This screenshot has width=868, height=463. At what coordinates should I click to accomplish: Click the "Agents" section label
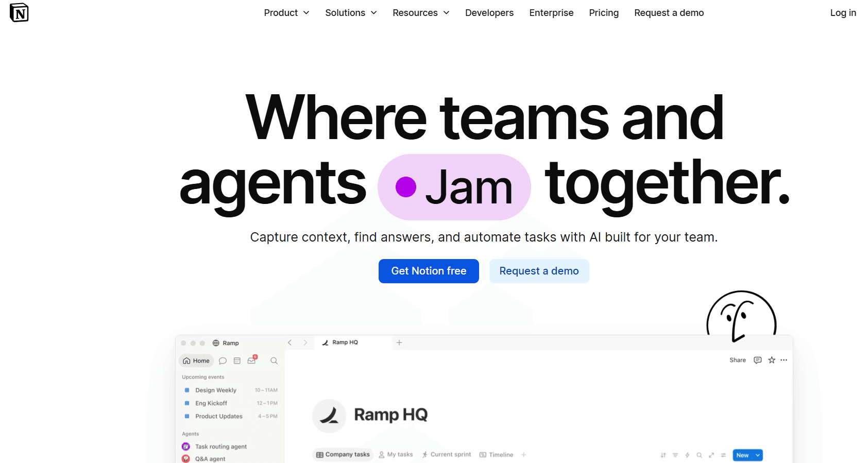[190, 434]
